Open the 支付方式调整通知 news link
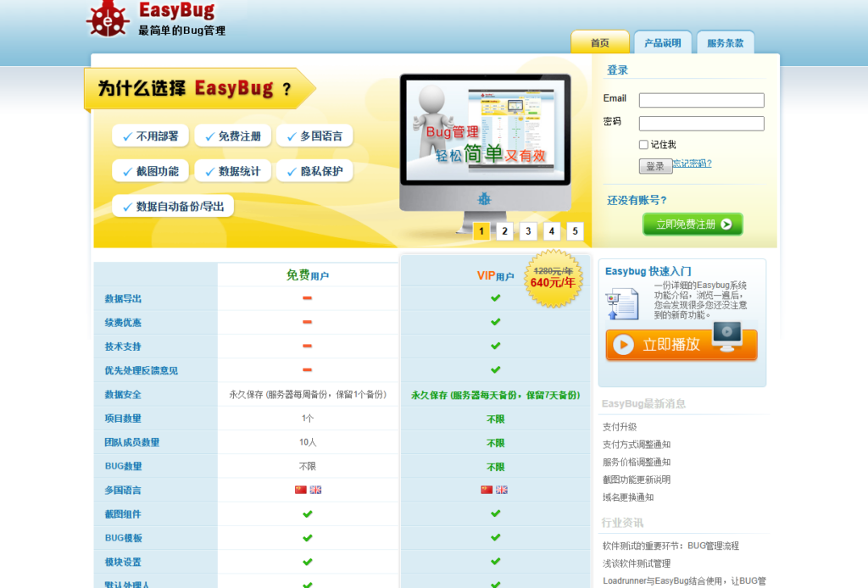868x588 pixels. 636,445
